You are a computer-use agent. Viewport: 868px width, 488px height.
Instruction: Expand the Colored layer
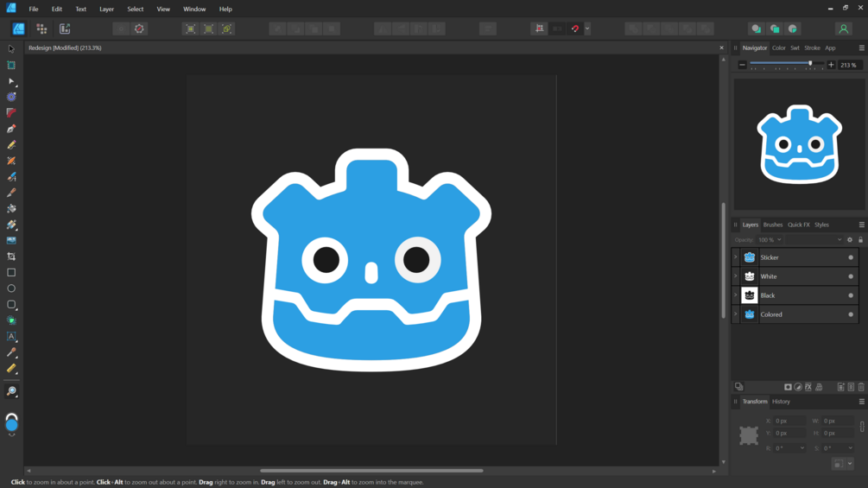[x=736, y=314]
